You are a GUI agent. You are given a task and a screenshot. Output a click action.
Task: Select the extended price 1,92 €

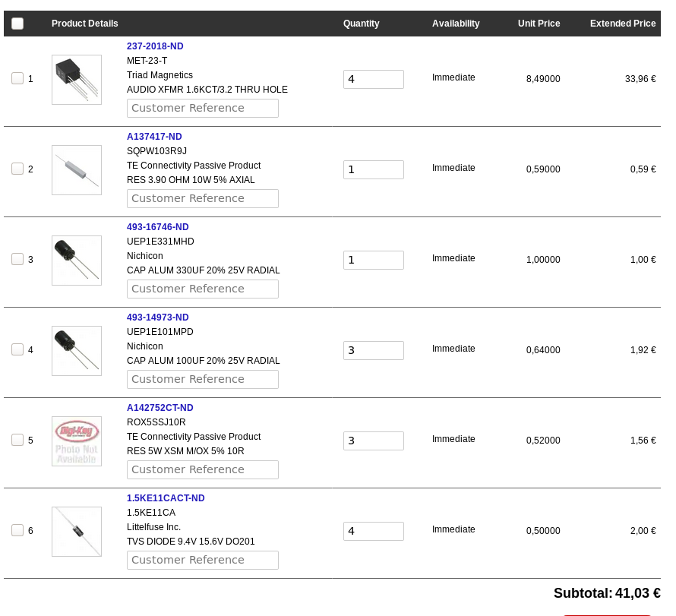pyautogui.click(x=643, y=350)
